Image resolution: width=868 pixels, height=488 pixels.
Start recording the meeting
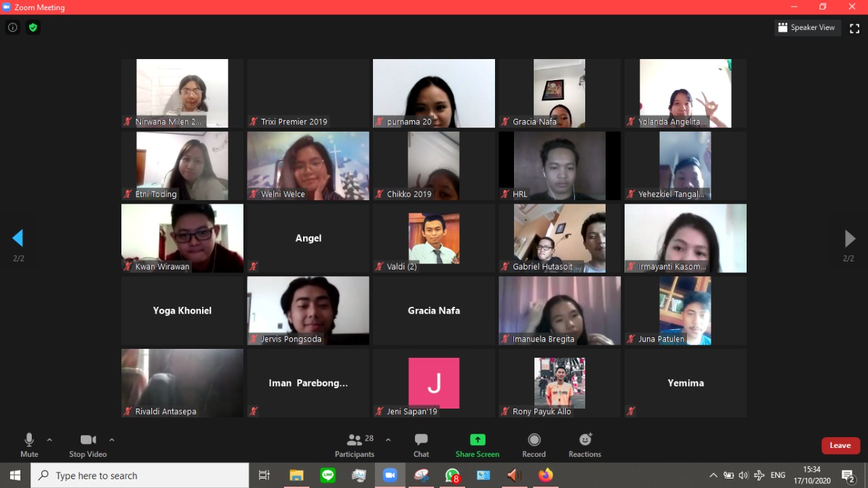tap(534, 445)
